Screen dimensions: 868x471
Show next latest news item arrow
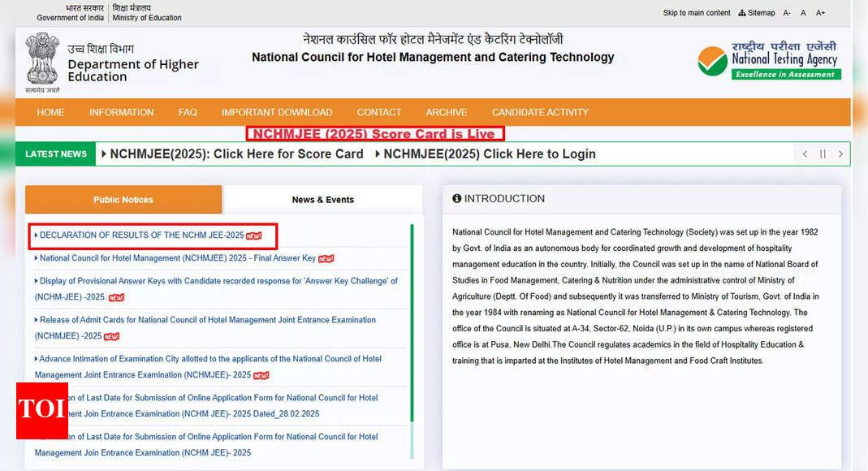(840, 153)
